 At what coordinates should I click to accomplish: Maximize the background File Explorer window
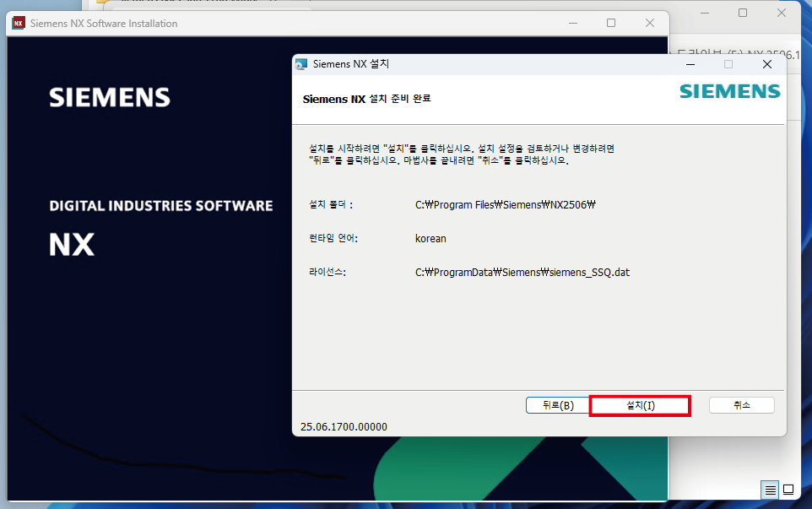pyautogui.click(x=743, y=13)
